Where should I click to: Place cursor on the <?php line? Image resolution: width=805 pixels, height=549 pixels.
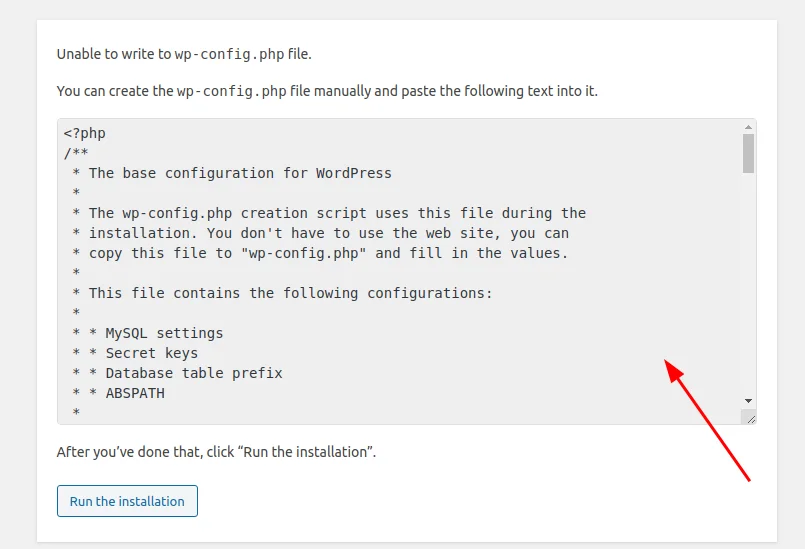tap(85, 133)
